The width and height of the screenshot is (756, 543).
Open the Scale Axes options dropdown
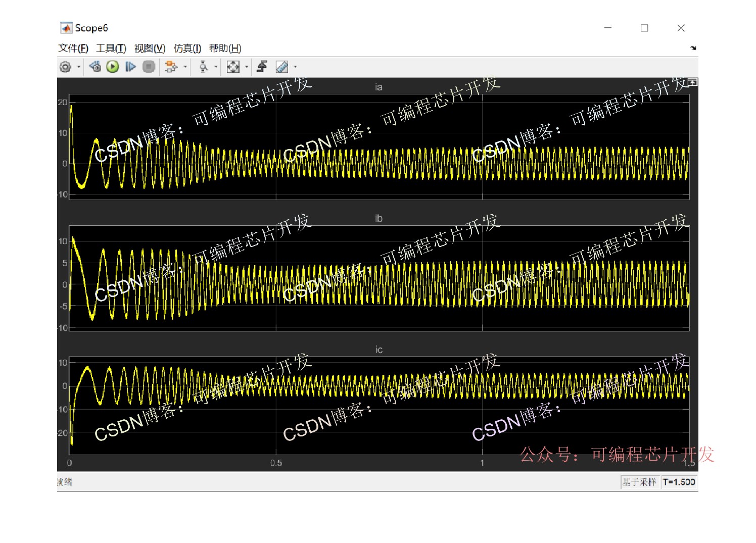click(247, 67)
